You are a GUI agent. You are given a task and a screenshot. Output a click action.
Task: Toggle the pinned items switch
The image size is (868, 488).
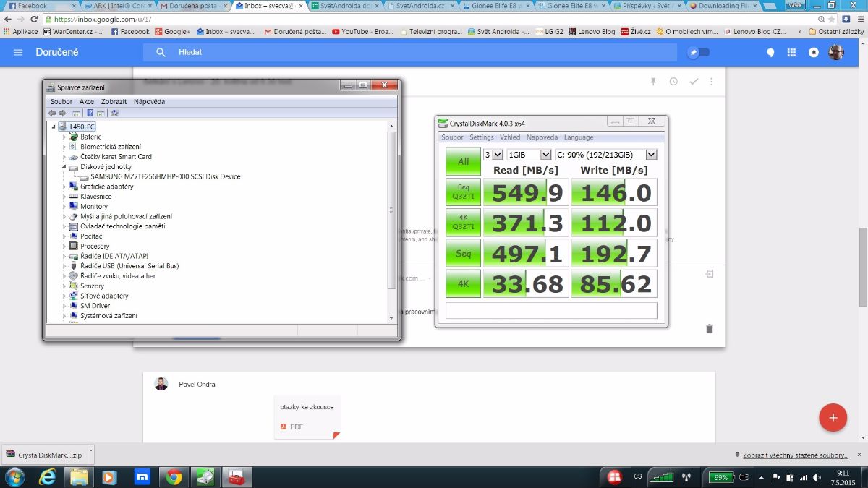(699, 53)
